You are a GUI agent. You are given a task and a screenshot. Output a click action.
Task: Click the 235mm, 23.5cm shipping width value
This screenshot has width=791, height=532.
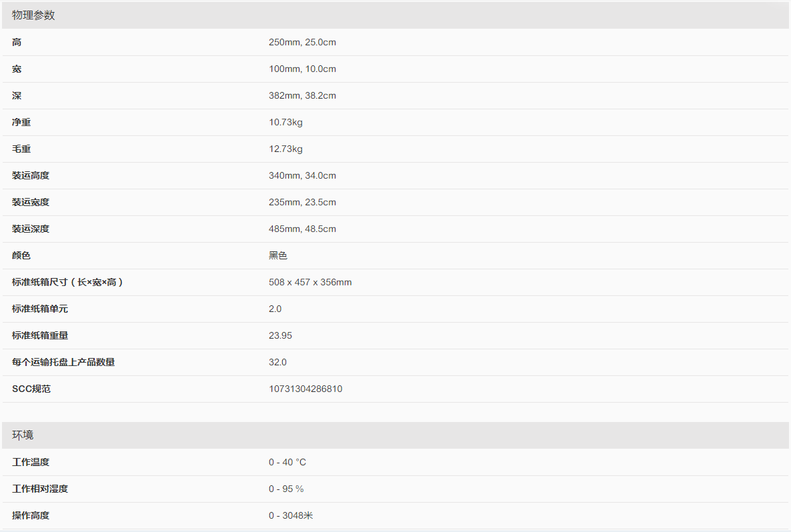click(x=302, y=203)
